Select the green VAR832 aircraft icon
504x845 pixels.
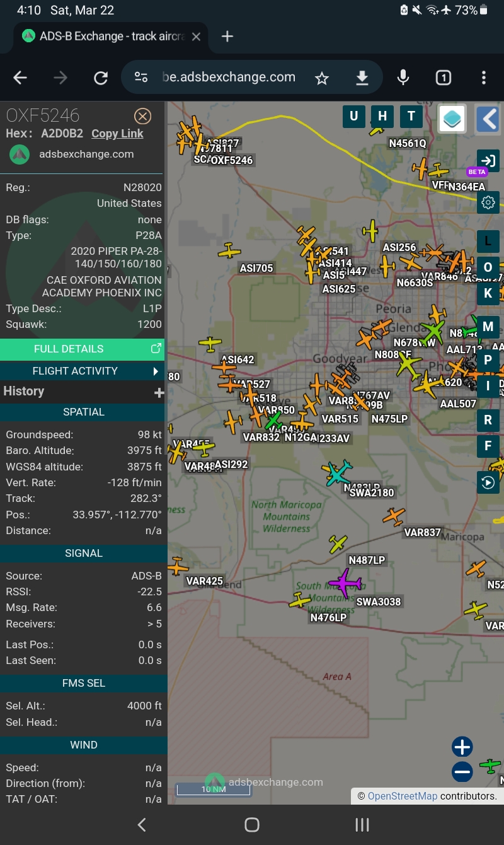click(273, 419)
